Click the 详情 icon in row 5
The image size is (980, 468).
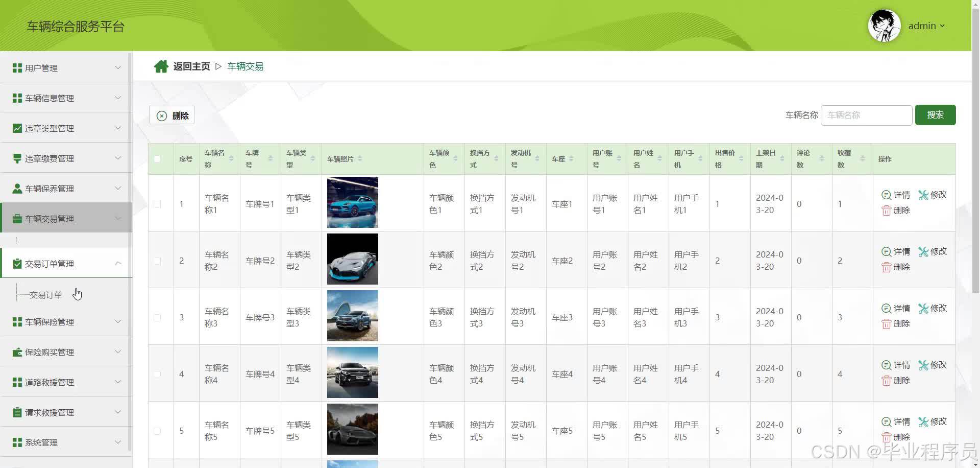[887, 422]
